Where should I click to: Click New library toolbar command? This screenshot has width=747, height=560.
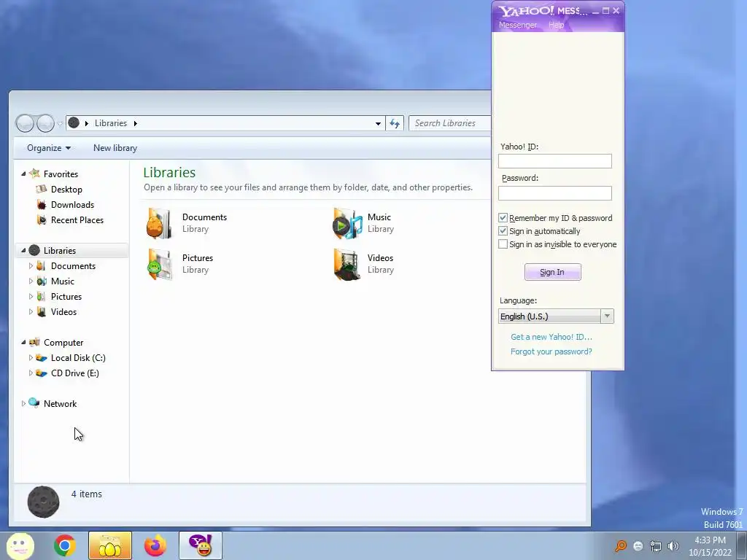pyautogui.click(x=115, y=148)
